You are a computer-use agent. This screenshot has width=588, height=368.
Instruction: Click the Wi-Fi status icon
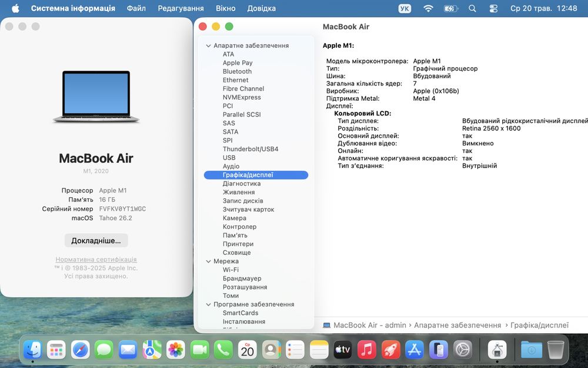click(x=428, y=8)
